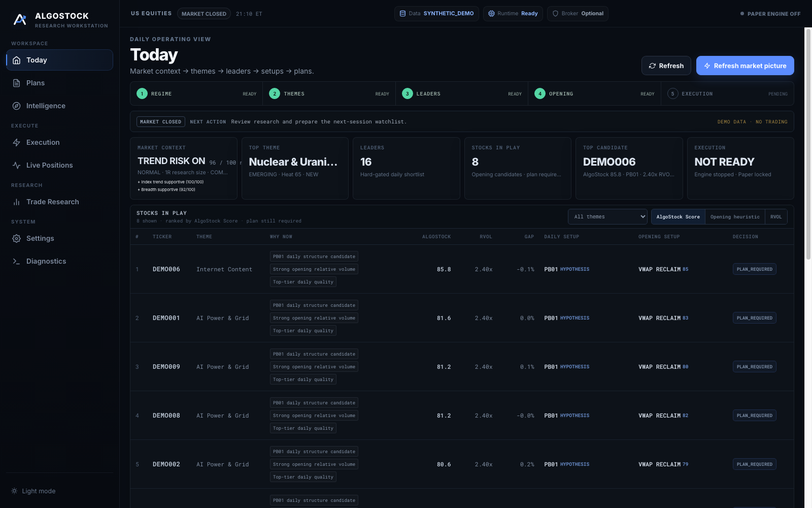Click the page vertical scrollbar

click(808, 145)
